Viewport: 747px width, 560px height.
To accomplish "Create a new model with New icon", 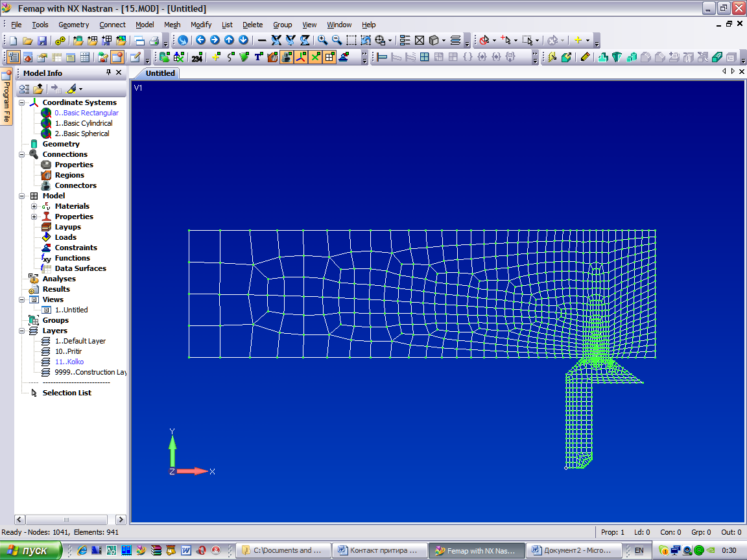I will click(x=14, y=40).
